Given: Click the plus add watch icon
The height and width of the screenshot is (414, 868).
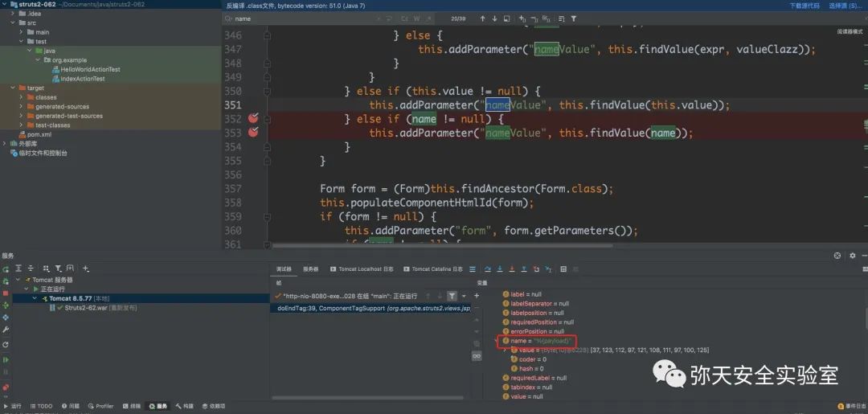Looking at the screenshot, I should 477,296.
